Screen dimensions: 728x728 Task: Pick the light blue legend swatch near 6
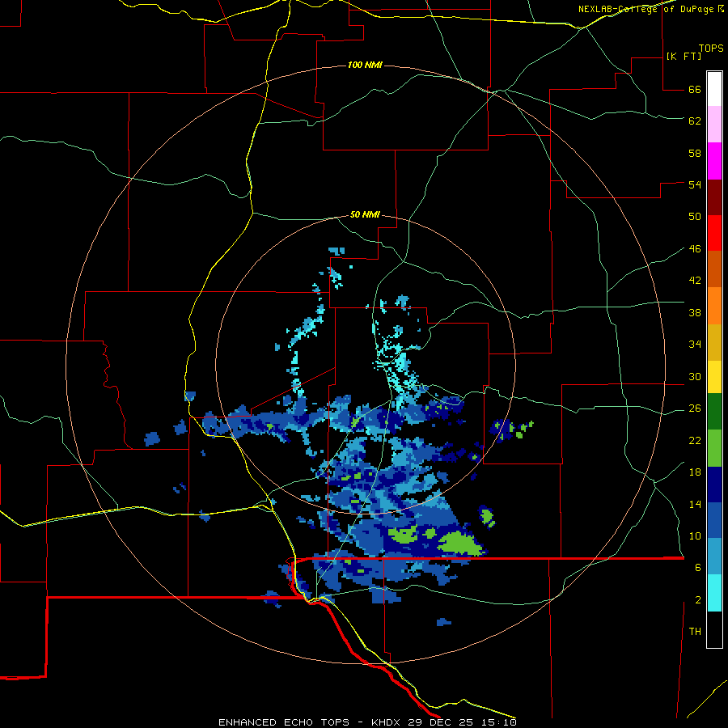click(714, 556)
